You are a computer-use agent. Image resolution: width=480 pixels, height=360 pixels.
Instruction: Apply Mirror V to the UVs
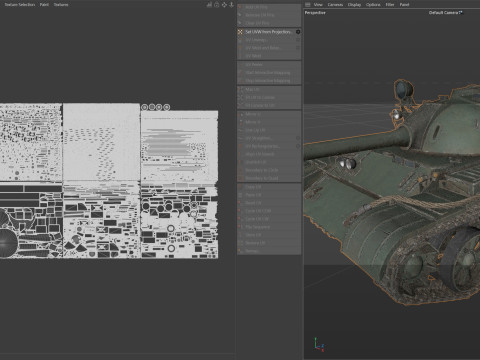coord(269,122)
